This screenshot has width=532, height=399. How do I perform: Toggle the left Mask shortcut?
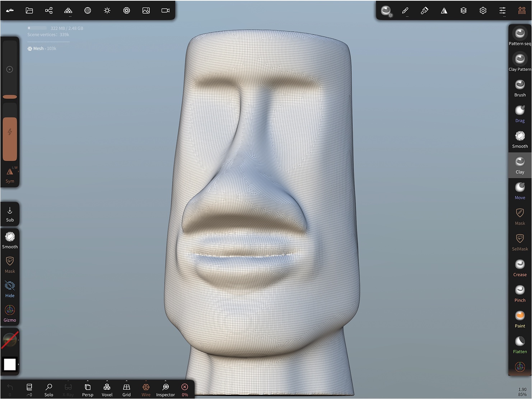pos(10,265)
